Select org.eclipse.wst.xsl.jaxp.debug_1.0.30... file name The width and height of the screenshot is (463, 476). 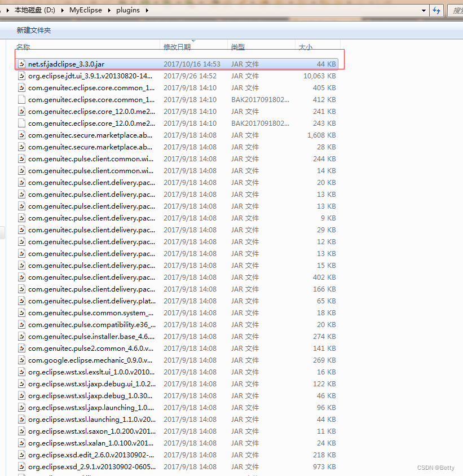[90, 395]
